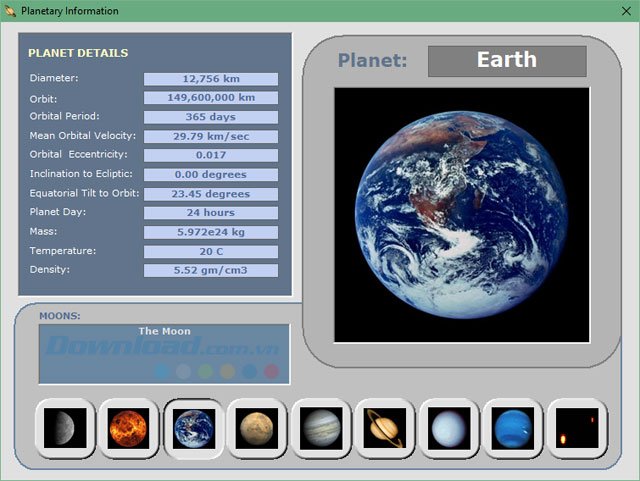Click the PLANET DETAILS heading
This screenshot has width=640, height=481.
pos(78,53)
